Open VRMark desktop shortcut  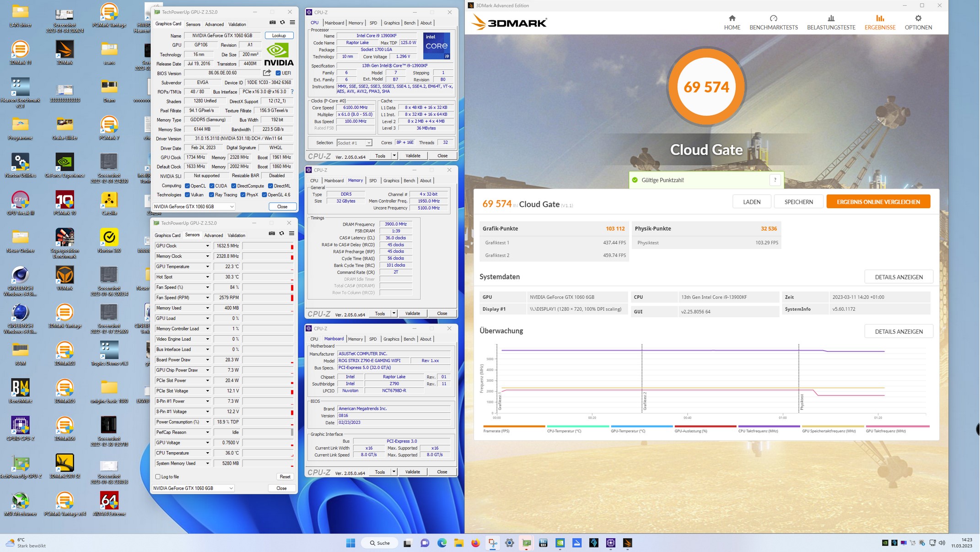(65, 278)
